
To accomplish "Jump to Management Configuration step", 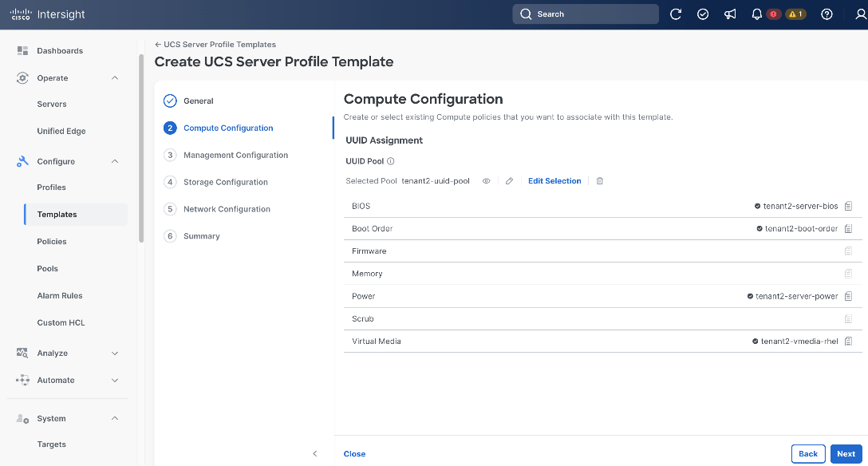I will tap(236, 155).
